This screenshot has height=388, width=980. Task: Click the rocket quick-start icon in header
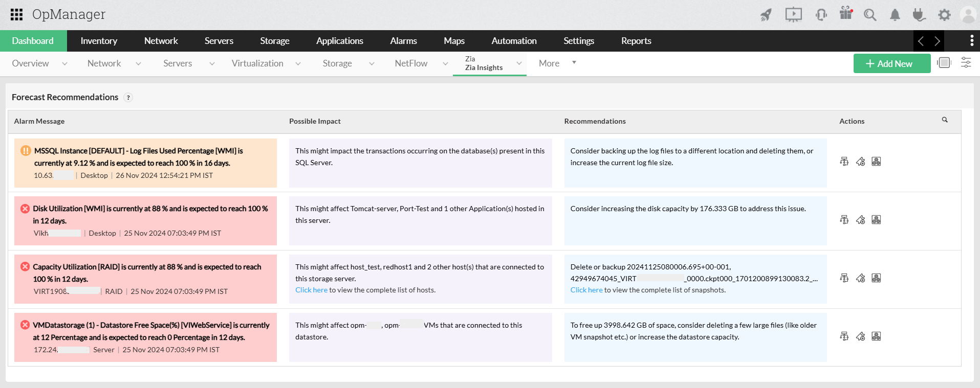(766, 15)
